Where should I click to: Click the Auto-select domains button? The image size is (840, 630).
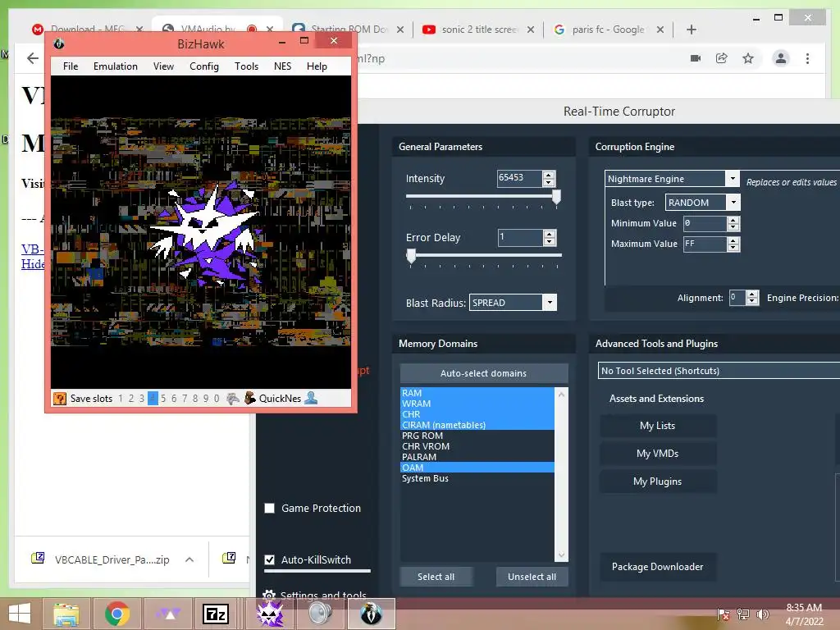pos(484,373)
